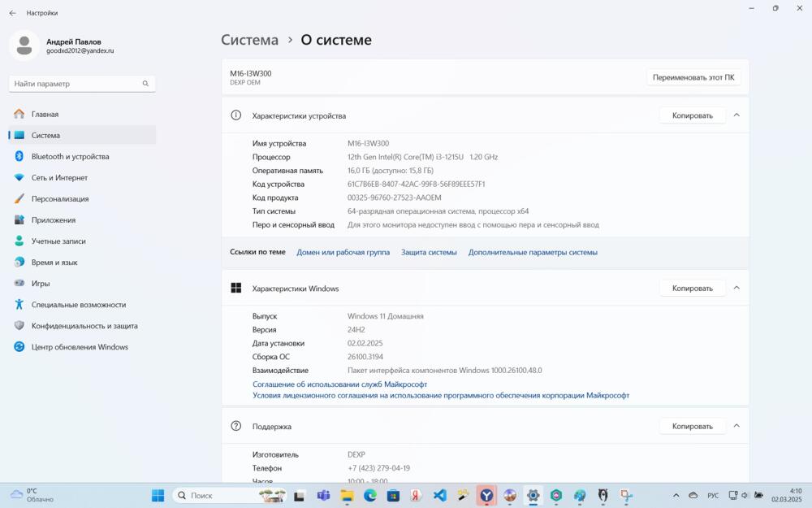
Task: Launch Visual Studio Code from the taskbar
Action: 439,496
